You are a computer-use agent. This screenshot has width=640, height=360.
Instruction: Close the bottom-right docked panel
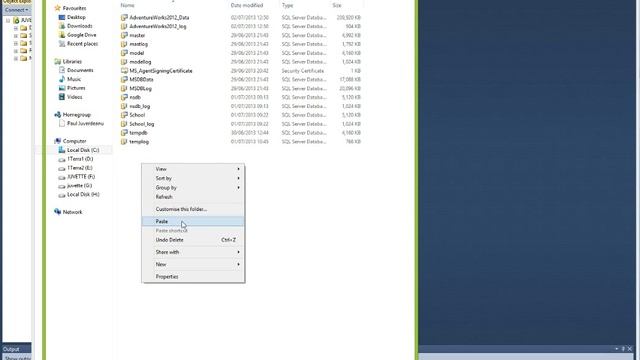(x=630, y=349)
